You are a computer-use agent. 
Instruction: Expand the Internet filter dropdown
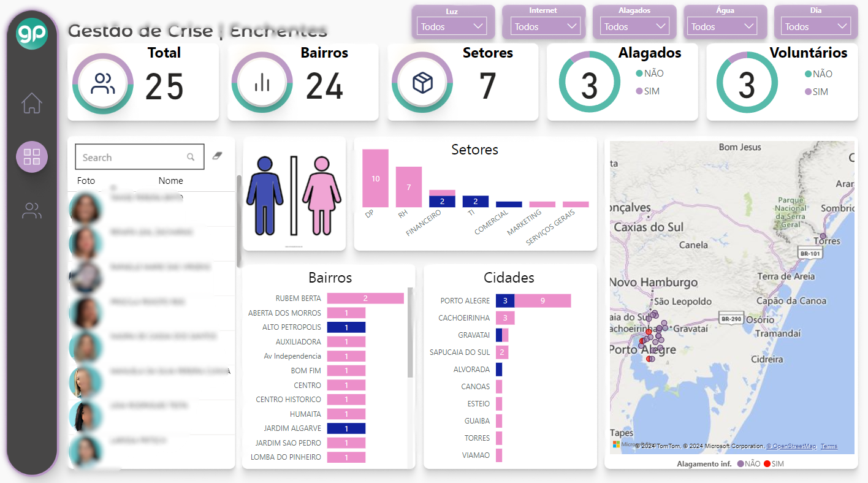[543, 26]
